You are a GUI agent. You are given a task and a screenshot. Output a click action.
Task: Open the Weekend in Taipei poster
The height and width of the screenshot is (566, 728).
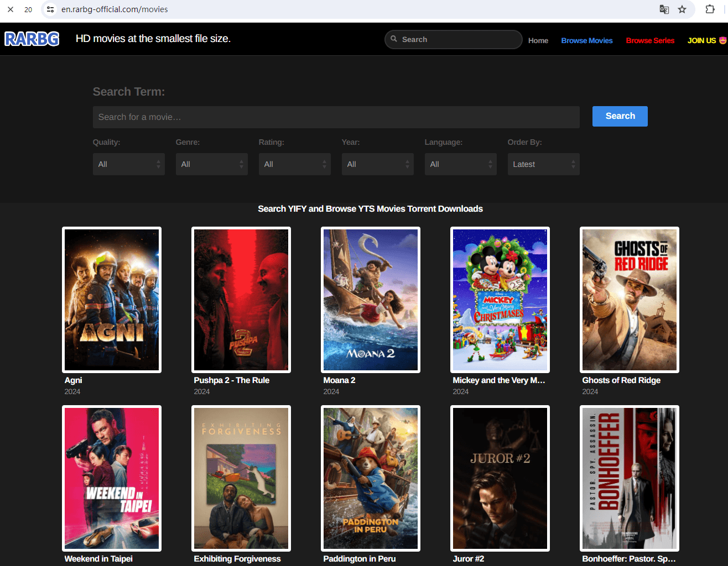coord(112,478)
